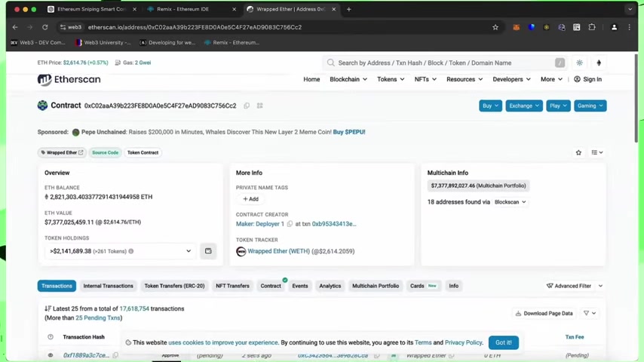Expand the Blockchain menu
The image size is (644, 362).
pyautogui.click(x=348, y=79)
